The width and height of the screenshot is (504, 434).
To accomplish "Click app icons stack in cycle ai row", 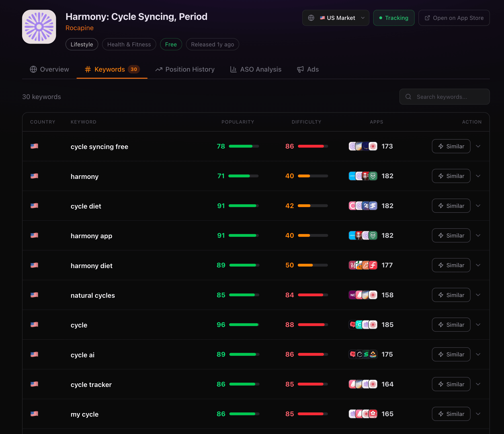I will click(x=363, y=354).
